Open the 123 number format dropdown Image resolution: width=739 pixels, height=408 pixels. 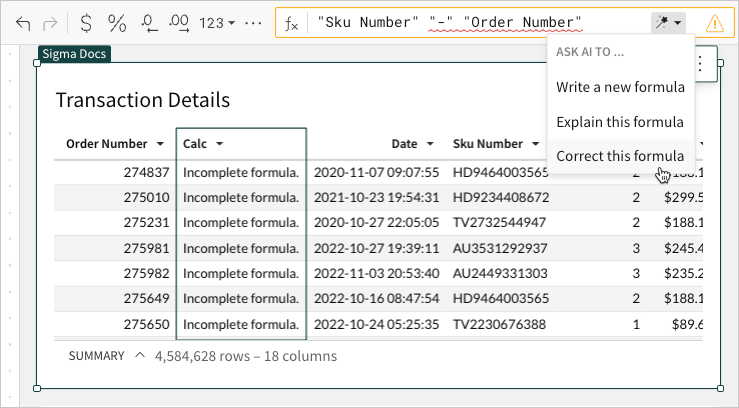coord(217,23)
